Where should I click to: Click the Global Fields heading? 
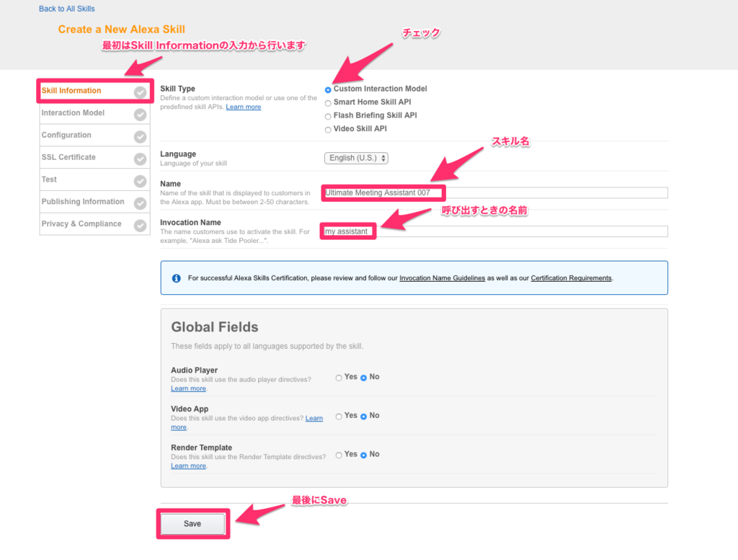pos(215,327)
